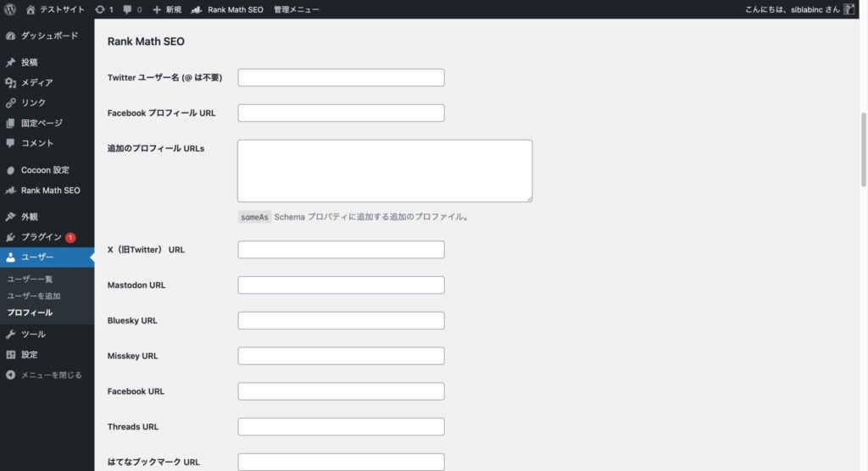Viewport: 868px width, 471px height.
Task: Click the Rank Math SEO section heading
Action: click(146, 42)
